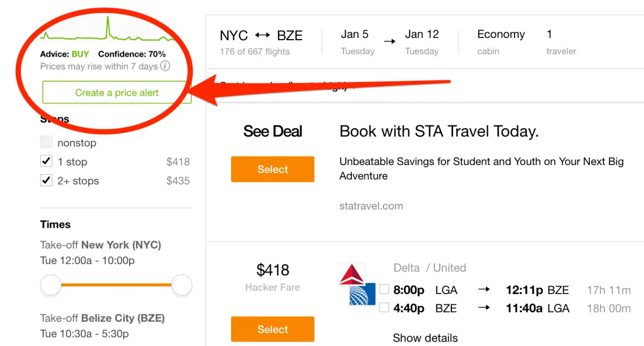Uncheck the 1 stop filter
The height and width of the screenshot is (346, 644).
[x=46, y=161]
